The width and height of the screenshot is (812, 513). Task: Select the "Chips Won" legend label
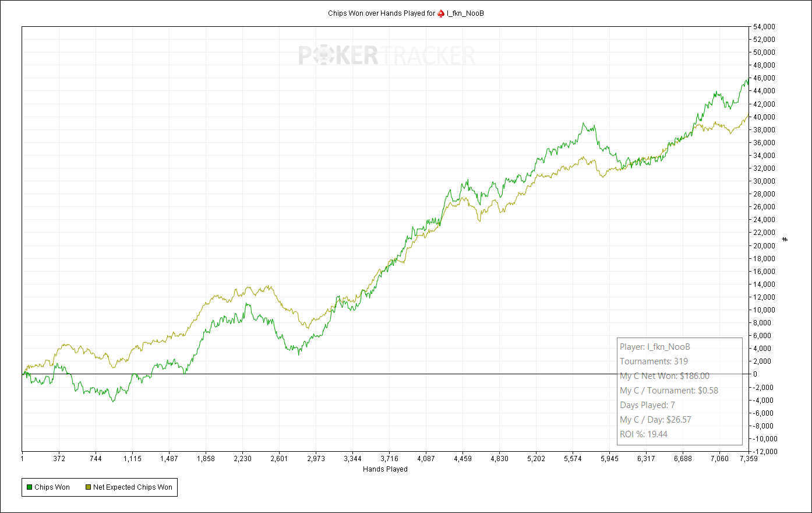tap(52, 487)
